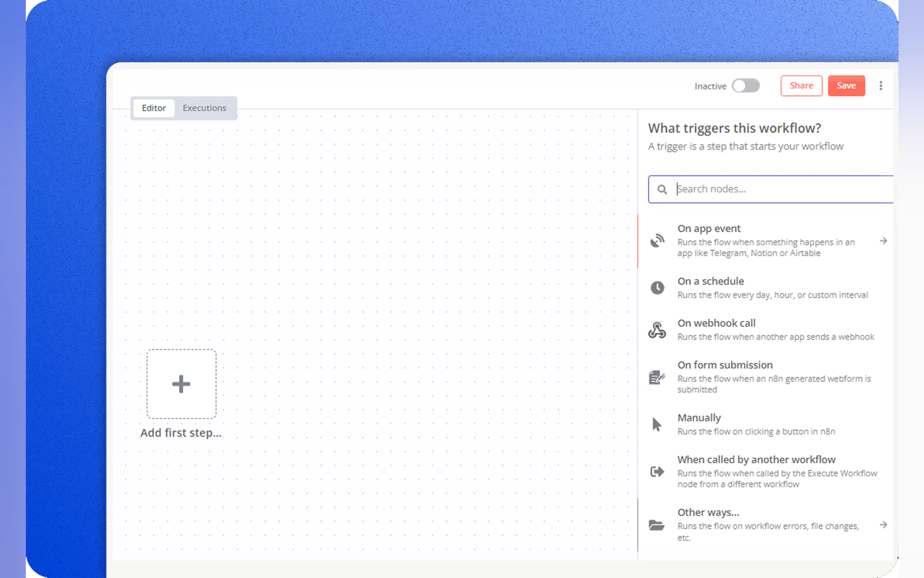This screenshot has width=924, height=578.
Task: Click the webhook icon
Action: tap(657, 330)
